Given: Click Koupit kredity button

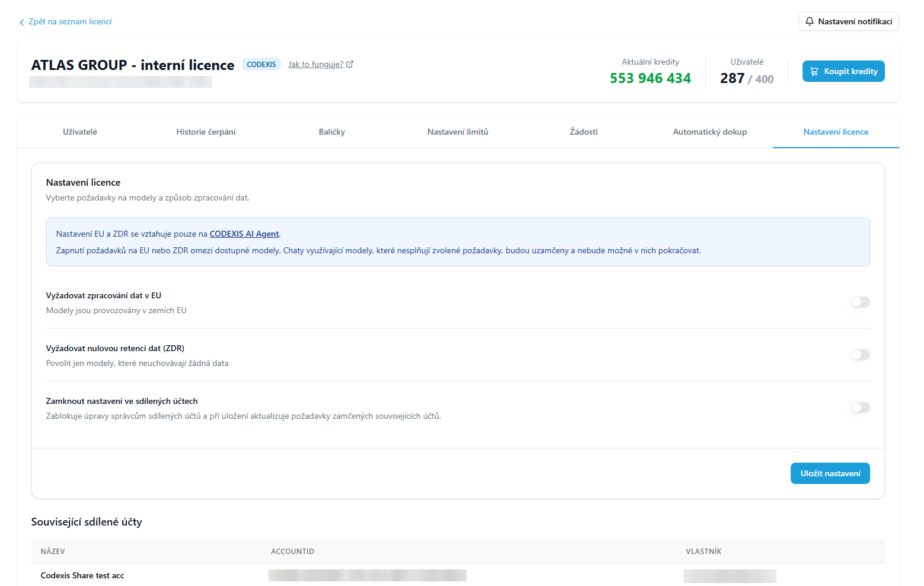Looking at the screenshot, I should [843, 71].
